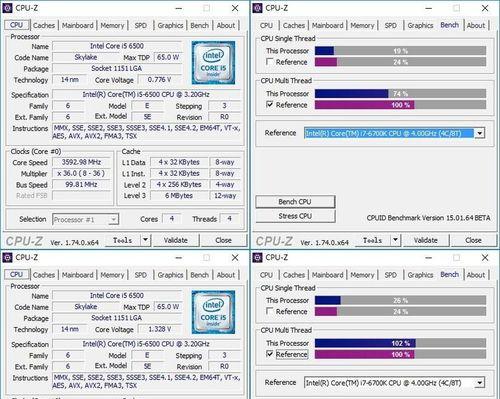
Task: Click the Threads count field showing 4
Action: (x=229, y=219)
